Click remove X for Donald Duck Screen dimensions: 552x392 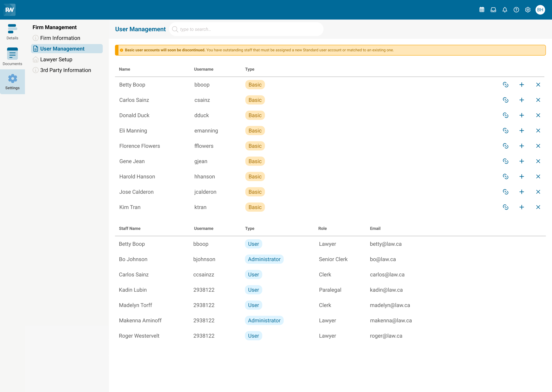tap(538, 115)
